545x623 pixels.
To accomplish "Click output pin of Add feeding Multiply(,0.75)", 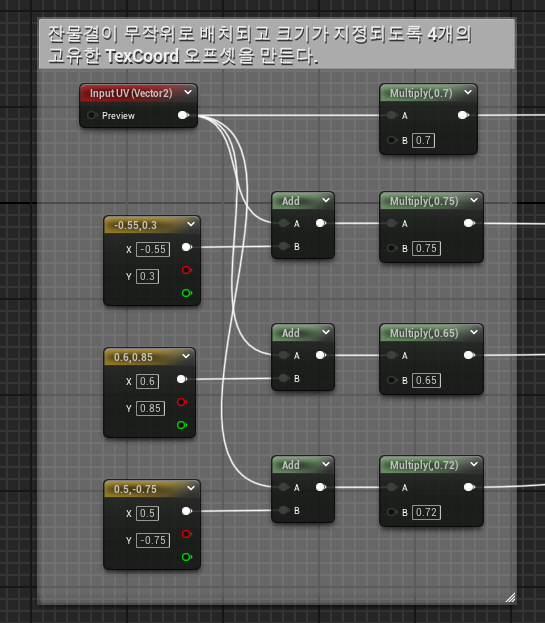I will 321,223.
